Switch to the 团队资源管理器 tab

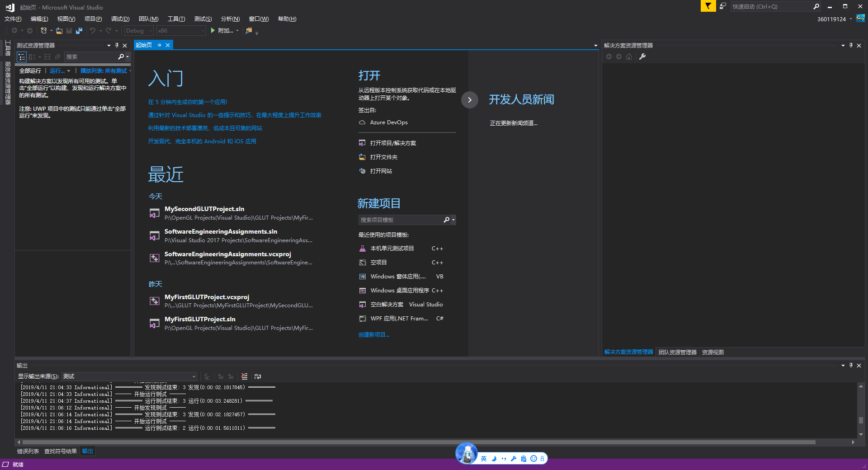pos(677,352)
